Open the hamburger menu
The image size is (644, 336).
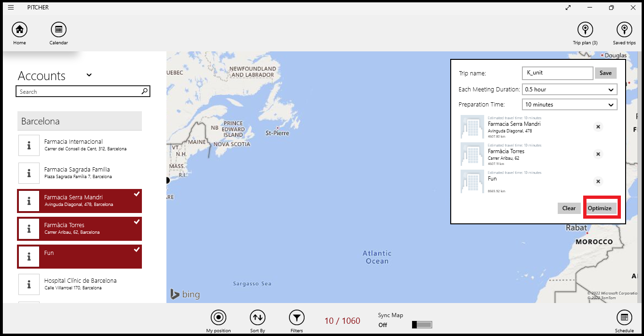coord(11,8)
